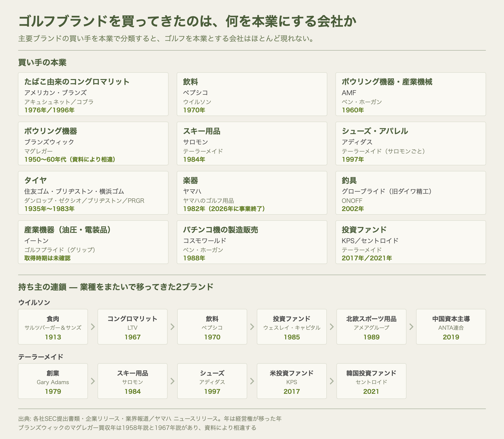504x439 pixels.
Task: Click the chevron after the 食肉 step
Action: 93,327
